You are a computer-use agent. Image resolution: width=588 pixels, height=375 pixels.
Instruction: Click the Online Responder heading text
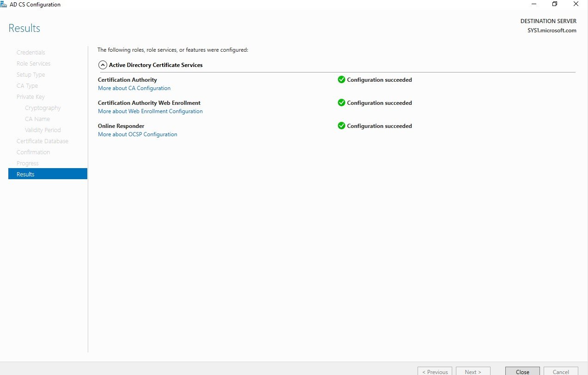point(121,126)
